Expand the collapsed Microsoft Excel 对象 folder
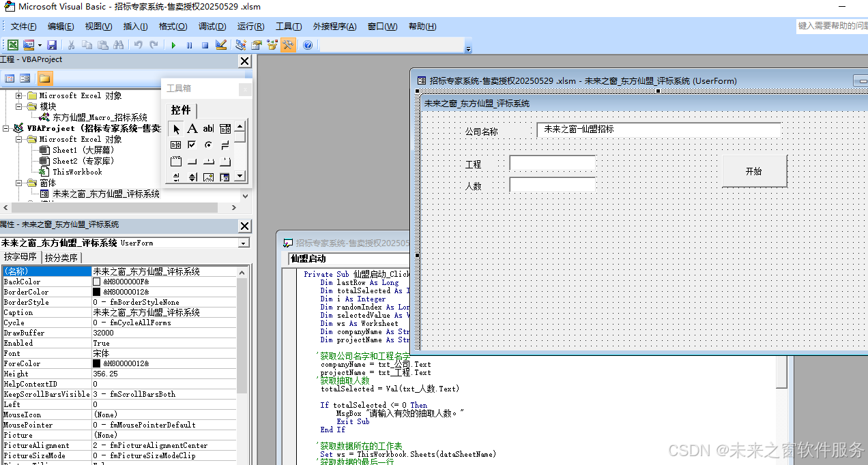Image resolution: width=868 pixels, height=465 pixels. [19, 95]
